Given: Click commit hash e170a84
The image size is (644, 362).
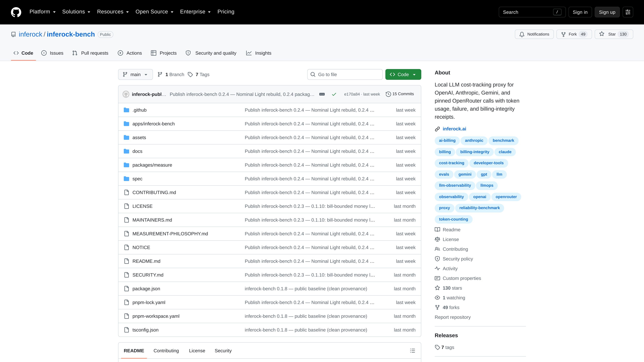Looking at the screenshot, I should click(x=352, y=94).
